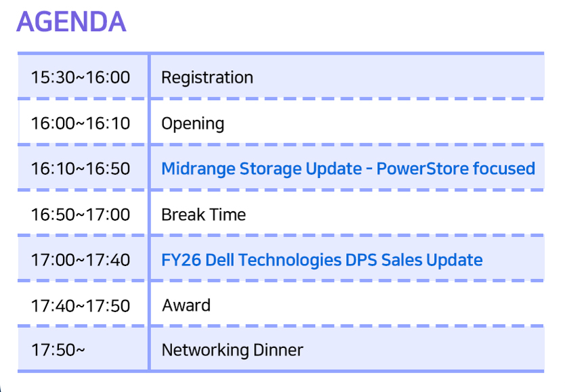Select the Registration row text
This screenshot has height=392, width=565.
(x=207, y=77)
